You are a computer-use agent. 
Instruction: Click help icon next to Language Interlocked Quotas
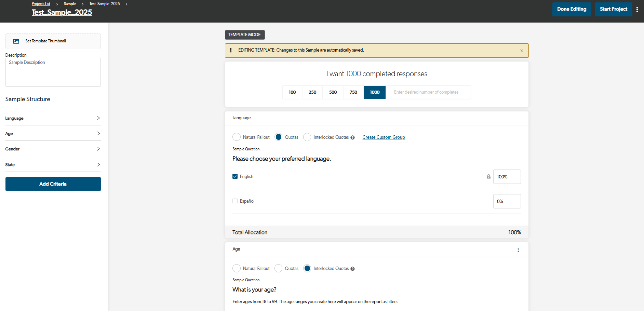pyautogui.click(x=352, y=138)
